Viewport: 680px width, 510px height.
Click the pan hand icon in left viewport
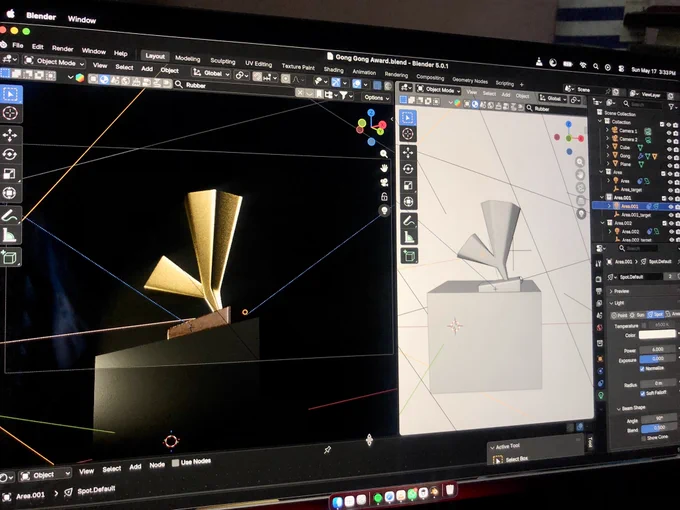click(384, 168)
